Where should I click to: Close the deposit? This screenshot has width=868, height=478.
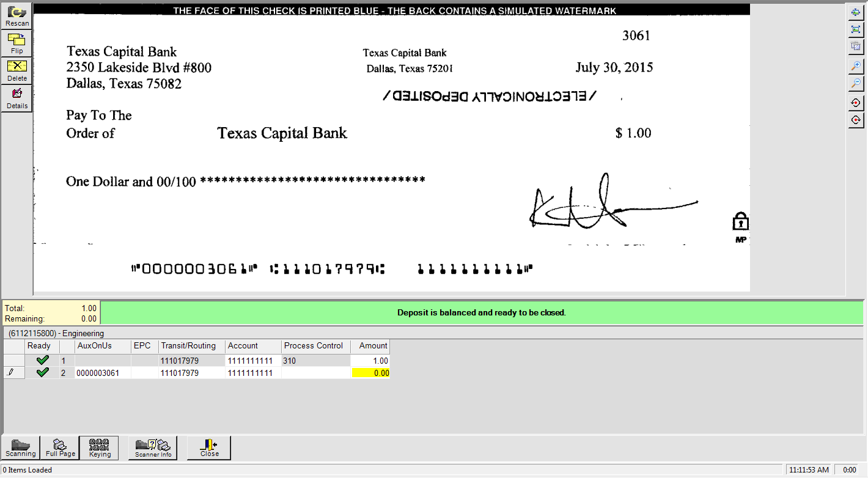tap(209, 448)
